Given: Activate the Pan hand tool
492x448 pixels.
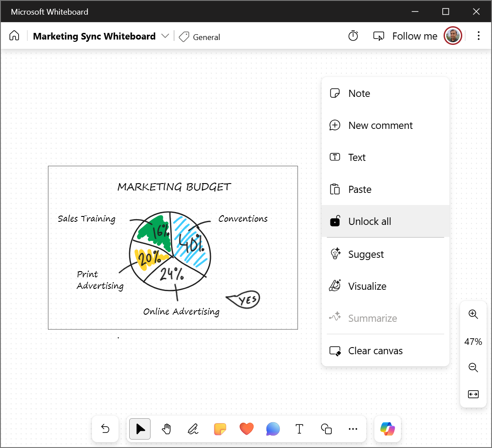Looking at the screenshot, I should click(x=166, y=429).
